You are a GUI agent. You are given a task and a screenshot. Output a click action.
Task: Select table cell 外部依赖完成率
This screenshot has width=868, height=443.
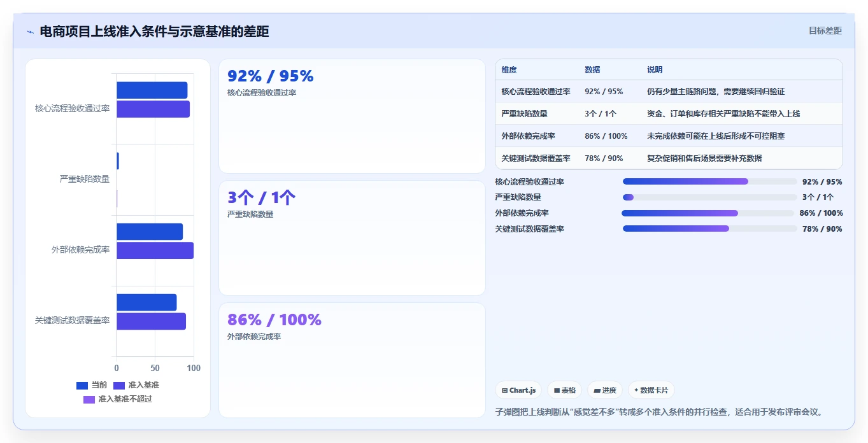click(x=528, y=136)
